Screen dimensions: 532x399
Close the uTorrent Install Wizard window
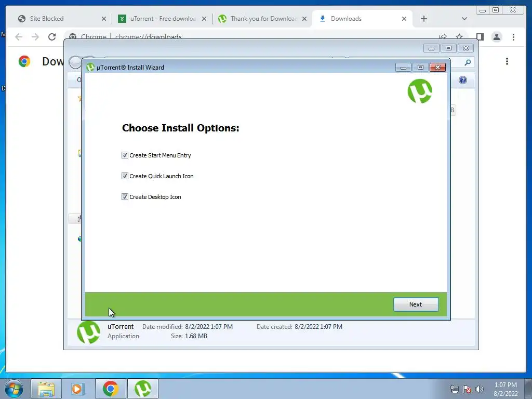[x=437, y=67]
